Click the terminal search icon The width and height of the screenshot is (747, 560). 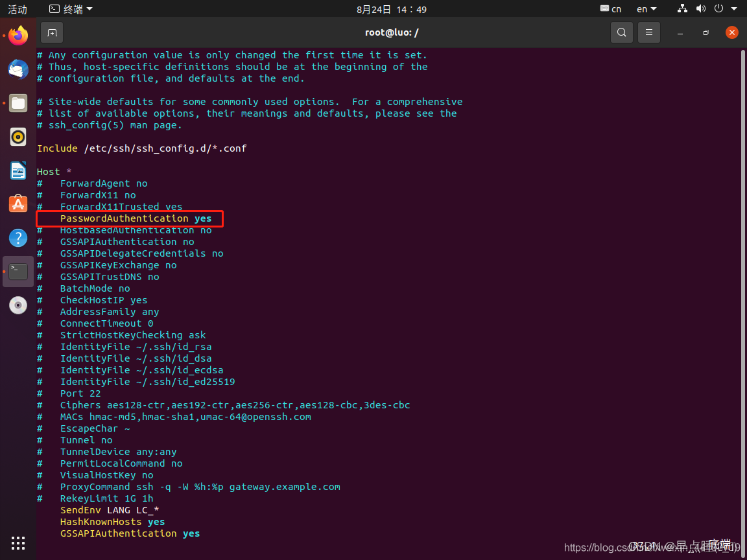coord(621,32)
